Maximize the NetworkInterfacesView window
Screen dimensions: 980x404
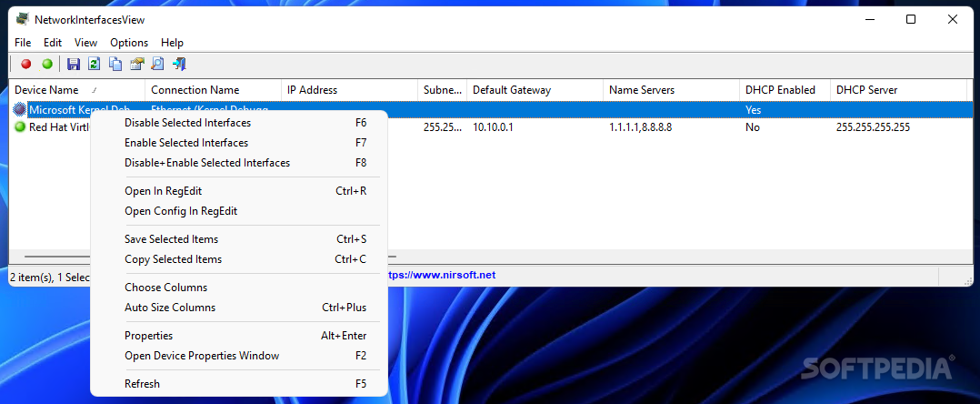pyautogui.click(x=911, y=19)
